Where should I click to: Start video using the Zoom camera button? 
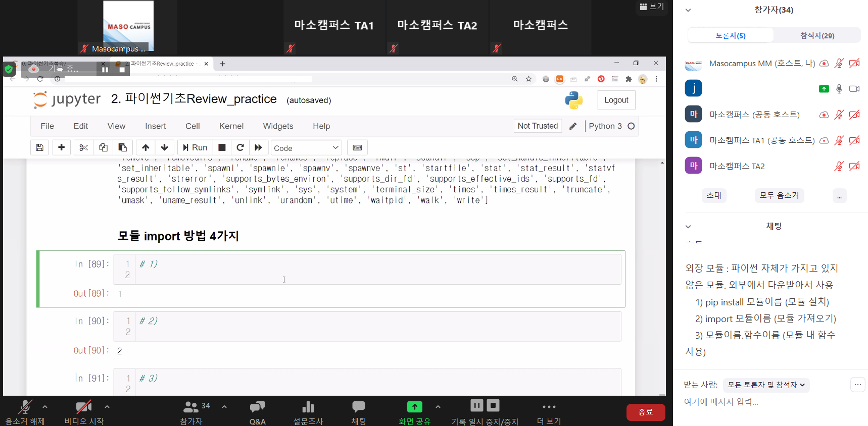click(84, 411)
